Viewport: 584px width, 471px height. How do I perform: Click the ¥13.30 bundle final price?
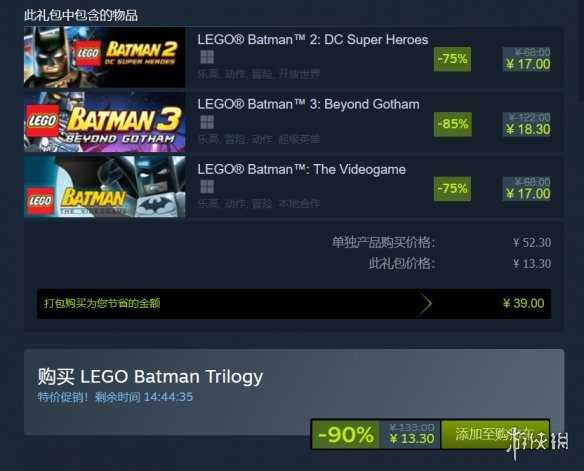tap(412, 439)
